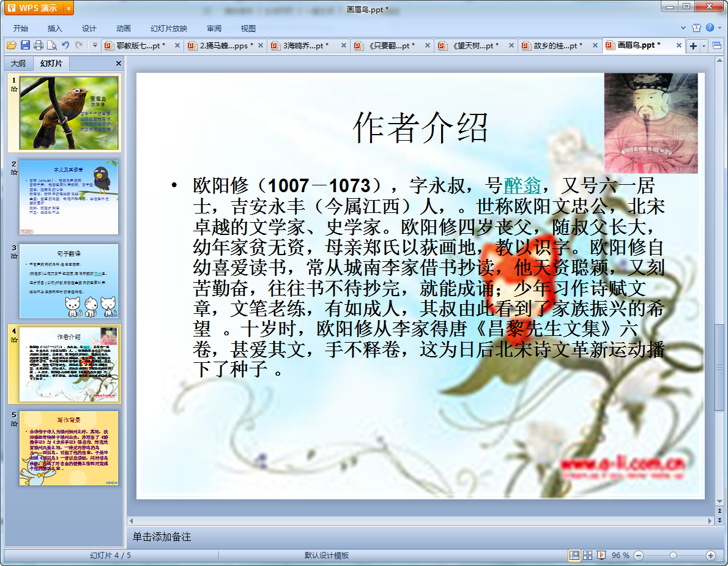The image size is (728, 566).
Task: Expand the new document dropdown arrow
Action: coord(704,45)
